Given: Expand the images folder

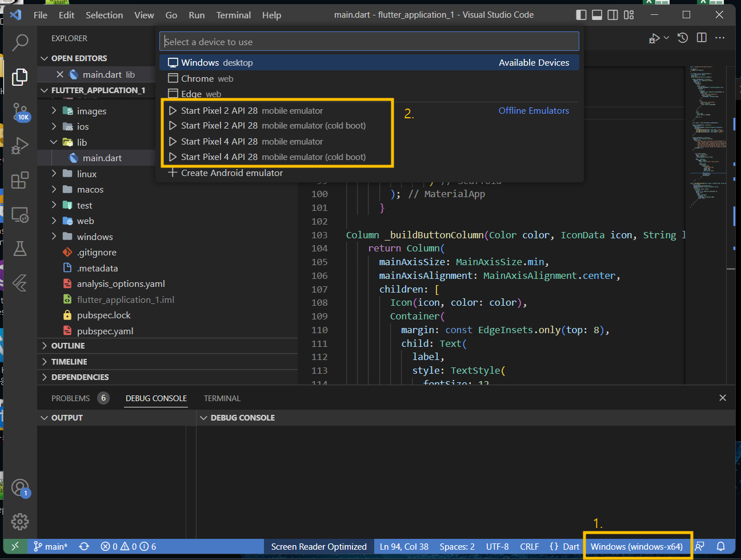Looking at the screenshot, I should click(91, 111).
